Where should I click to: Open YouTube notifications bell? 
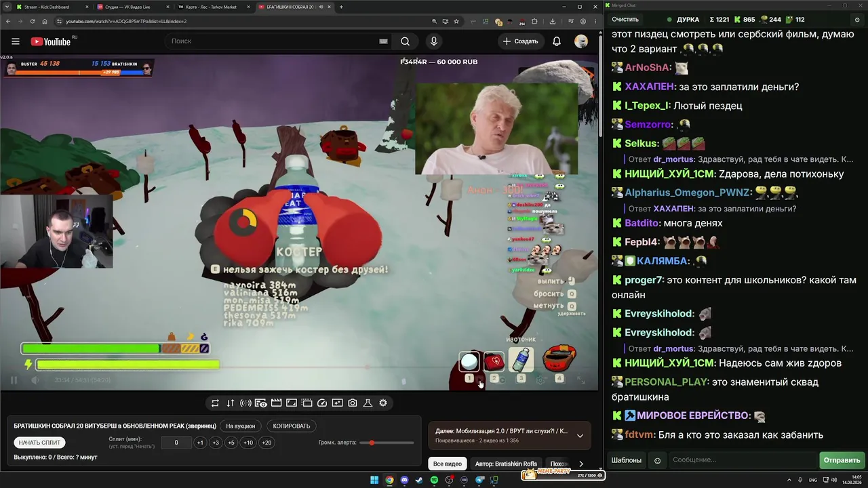pyautogui.click(x=557, y=41)
